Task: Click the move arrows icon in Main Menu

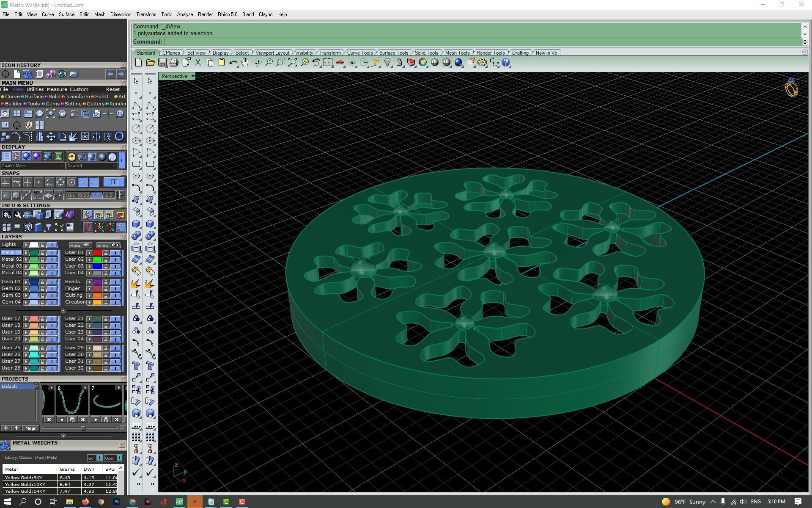Action: click(x=51, y=136)
